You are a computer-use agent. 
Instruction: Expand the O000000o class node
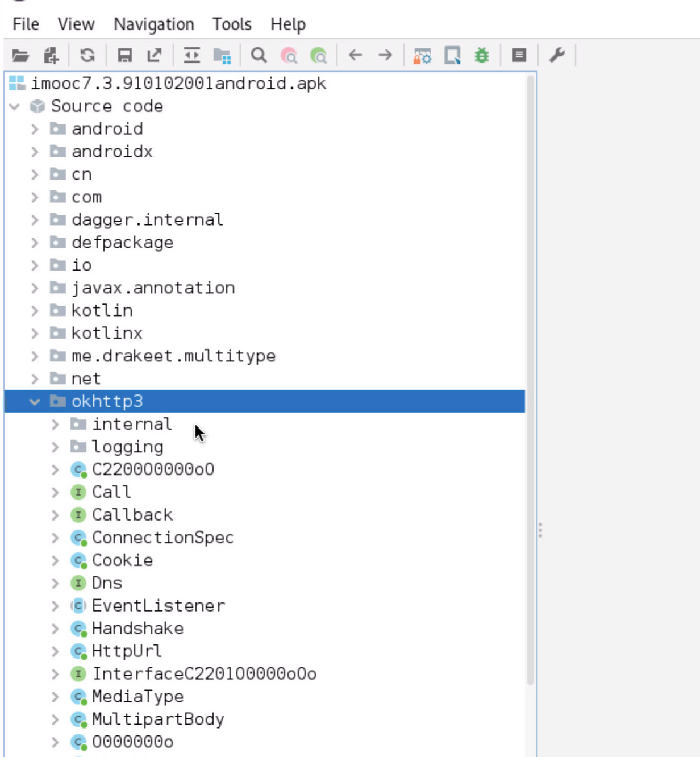(55, 742)
